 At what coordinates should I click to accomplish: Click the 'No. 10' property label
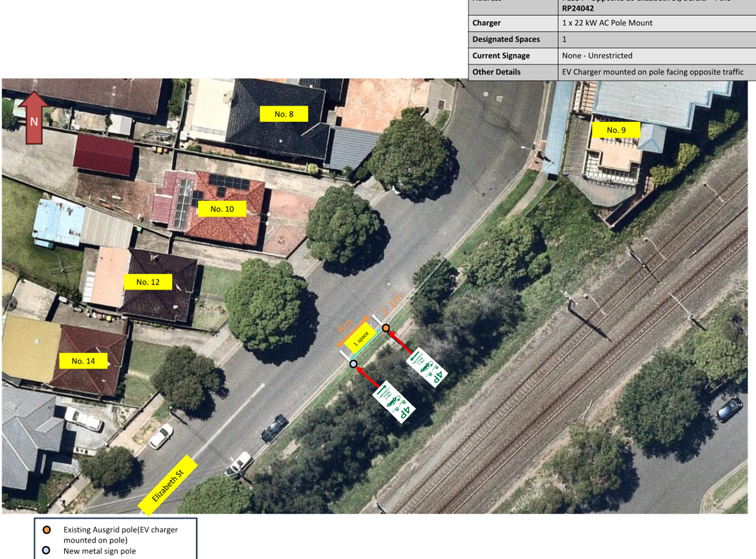(x=222, y=209)
